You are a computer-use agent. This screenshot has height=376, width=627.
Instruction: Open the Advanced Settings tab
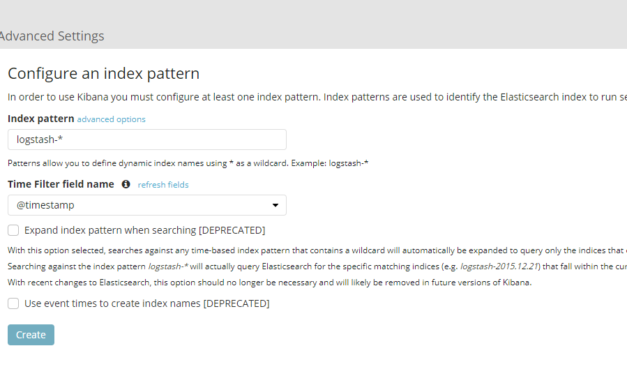pyautogui.click(x=52, y=36)
